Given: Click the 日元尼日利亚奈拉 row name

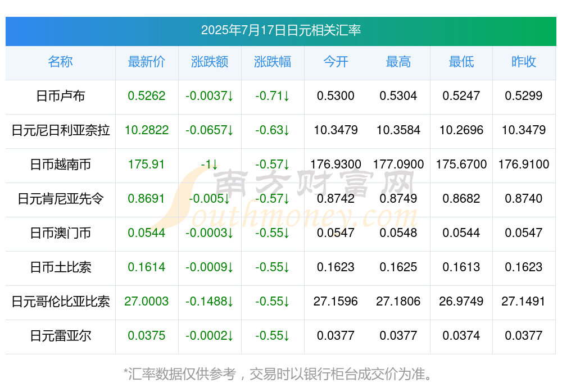Looking at the screenshot, I should (x=60, y=130).
